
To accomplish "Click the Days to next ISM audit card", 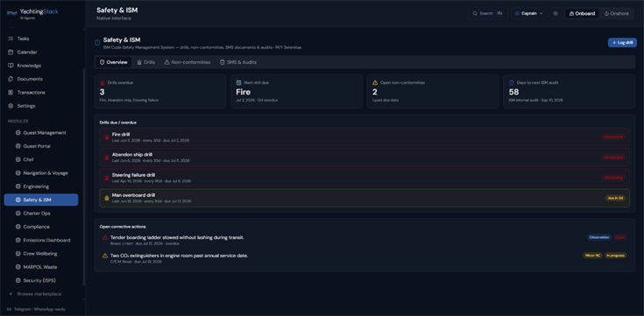I will click(x=570, y=91).
